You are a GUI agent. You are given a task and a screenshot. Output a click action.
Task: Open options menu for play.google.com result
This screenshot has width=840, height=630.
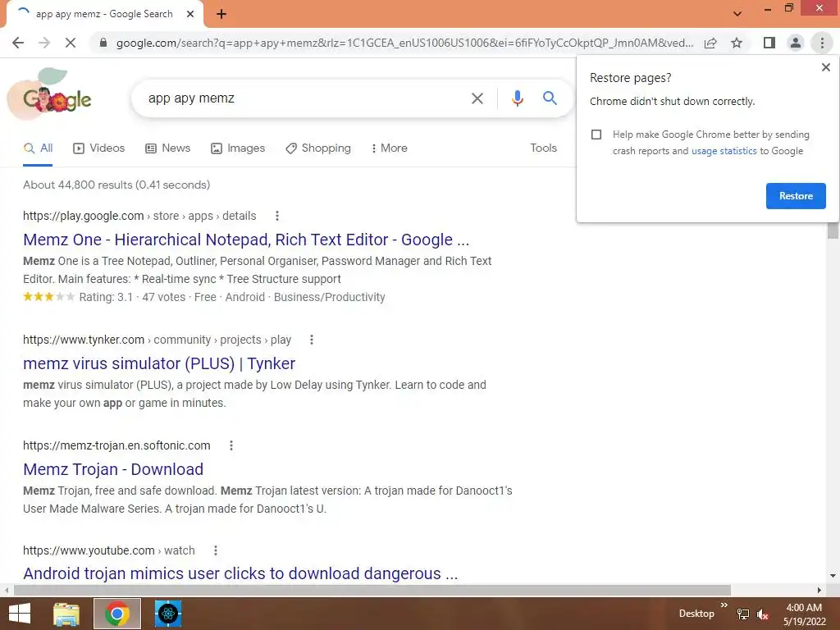pyautogui.click(x=277, y=216)
